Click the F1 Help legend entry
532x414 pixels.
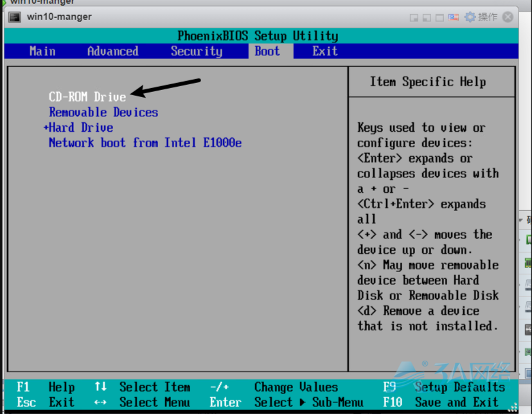pyautogui.click(x=46, y=387)
